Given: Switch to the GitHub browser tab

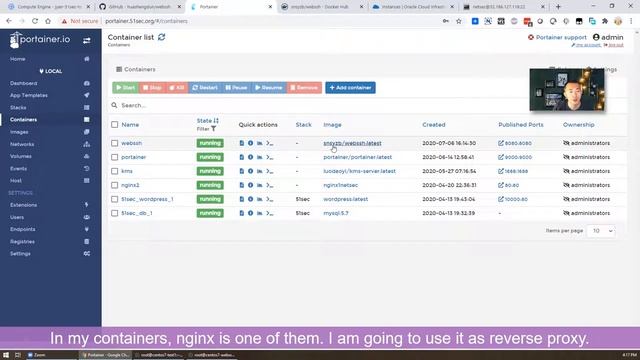Looking at the screenshot, I should 140,7.
